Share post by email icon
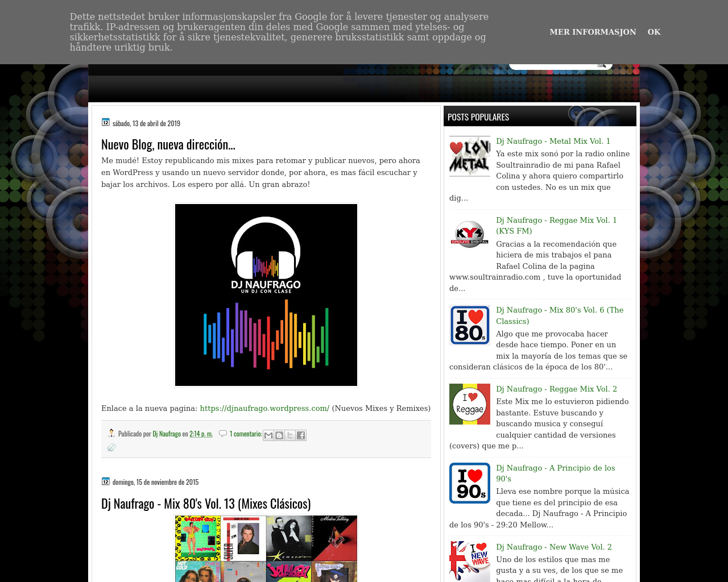The image size is (728, 582). click(268, 435)
